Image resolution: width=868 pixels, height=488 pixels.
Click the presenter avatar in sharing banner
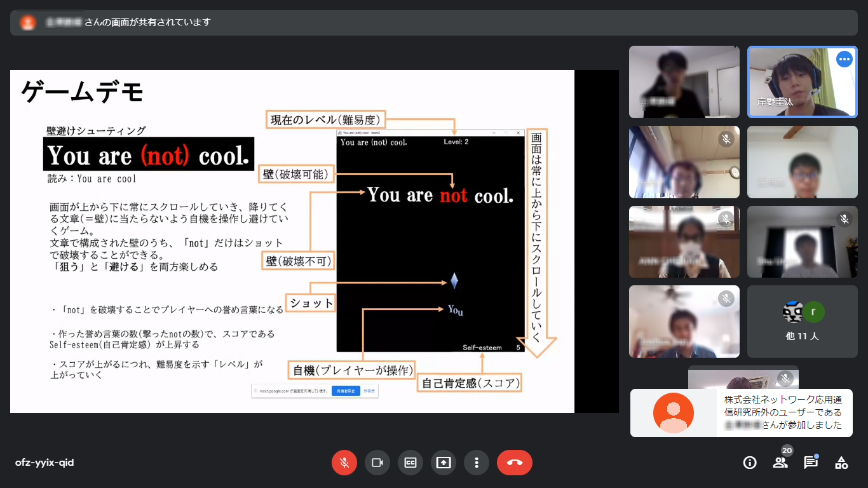28,22
